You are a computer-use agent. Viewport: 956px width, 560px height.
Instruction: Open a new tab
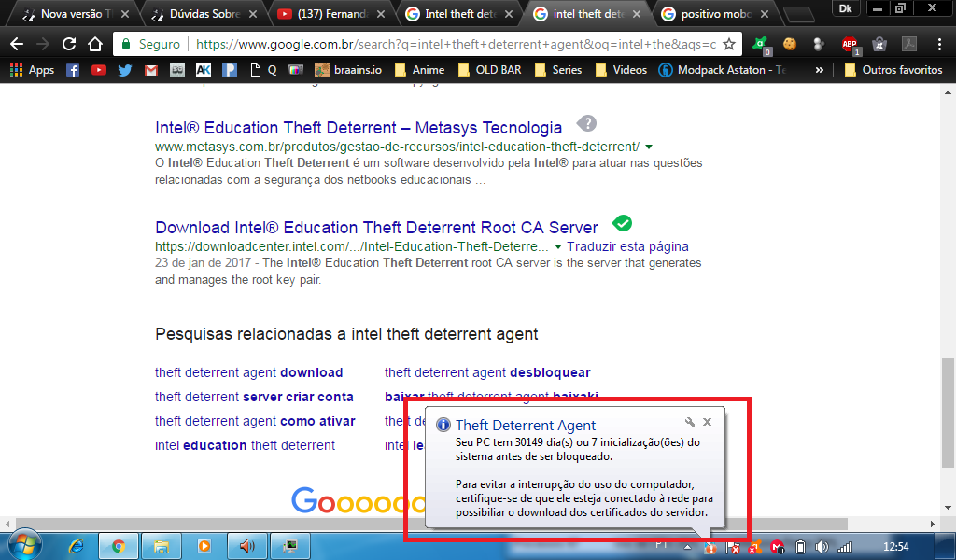[798, 15]
